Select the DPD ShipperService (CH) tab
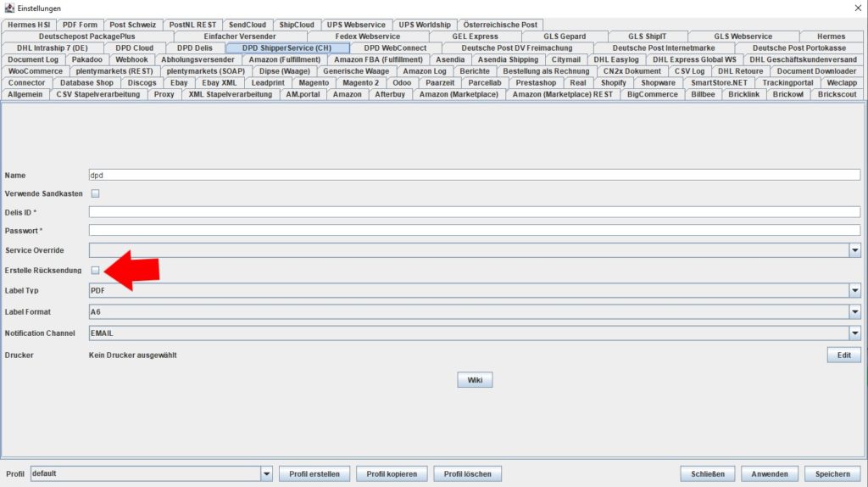This screenshot has height=487, width=868. [287, 48]
